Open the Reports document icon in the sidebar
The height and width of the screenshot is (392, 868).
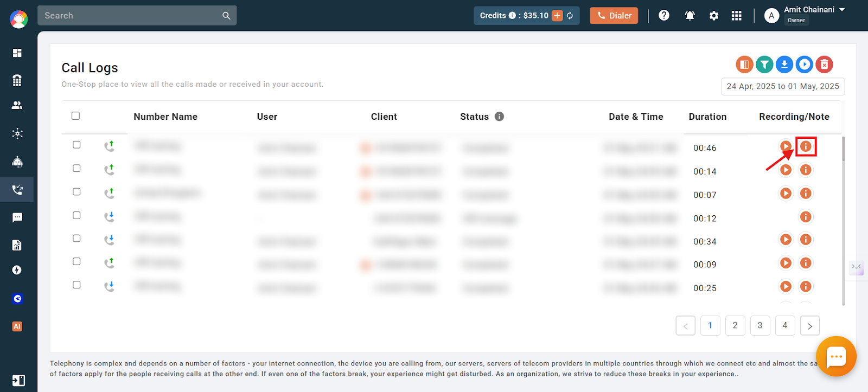click(x=17, y=245)
